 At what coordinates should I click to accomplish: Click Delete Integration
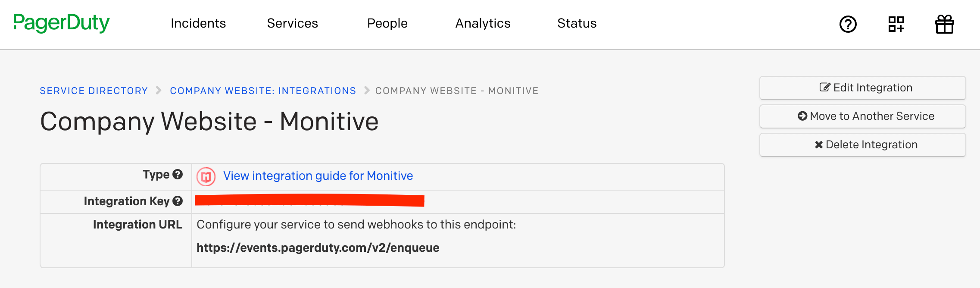point(862,145)
